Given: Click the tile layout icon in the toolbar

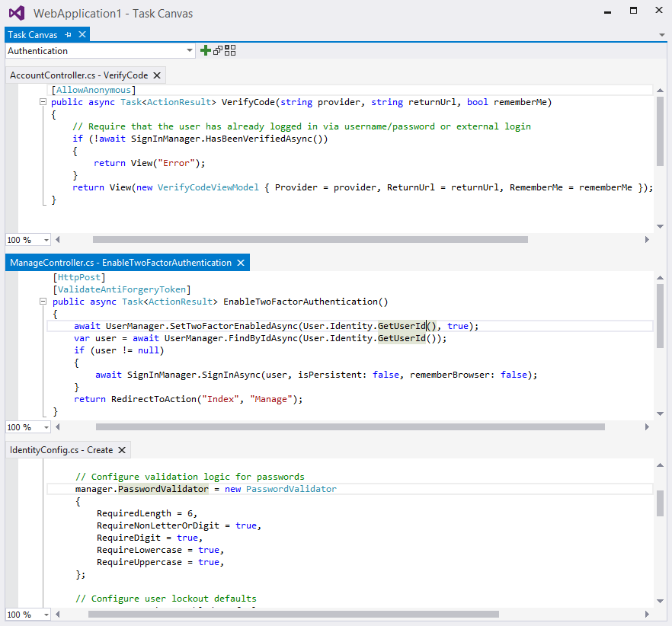Looking at the screenshot, I should click(x=227, y=50).
